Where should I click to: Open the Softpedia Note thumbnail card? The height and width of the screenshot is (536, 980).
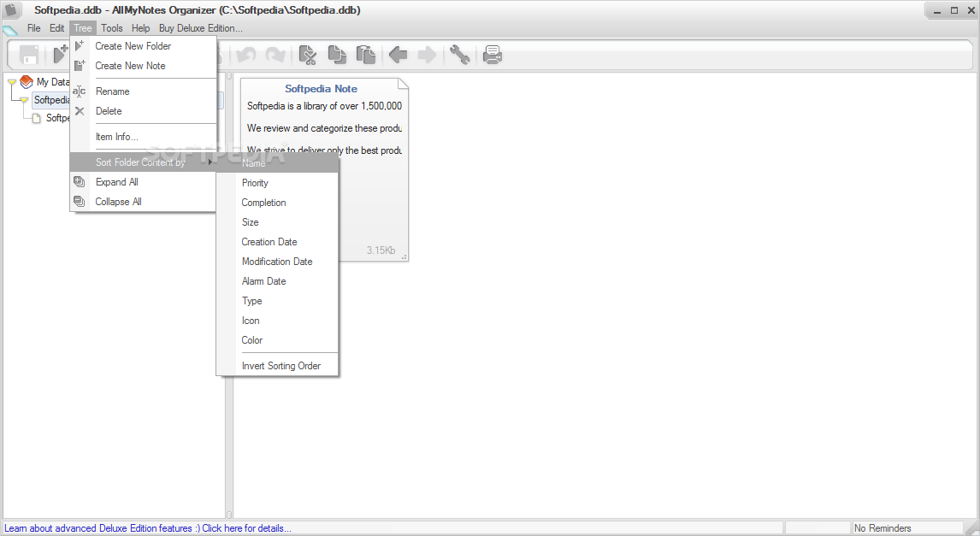point(324,169)
